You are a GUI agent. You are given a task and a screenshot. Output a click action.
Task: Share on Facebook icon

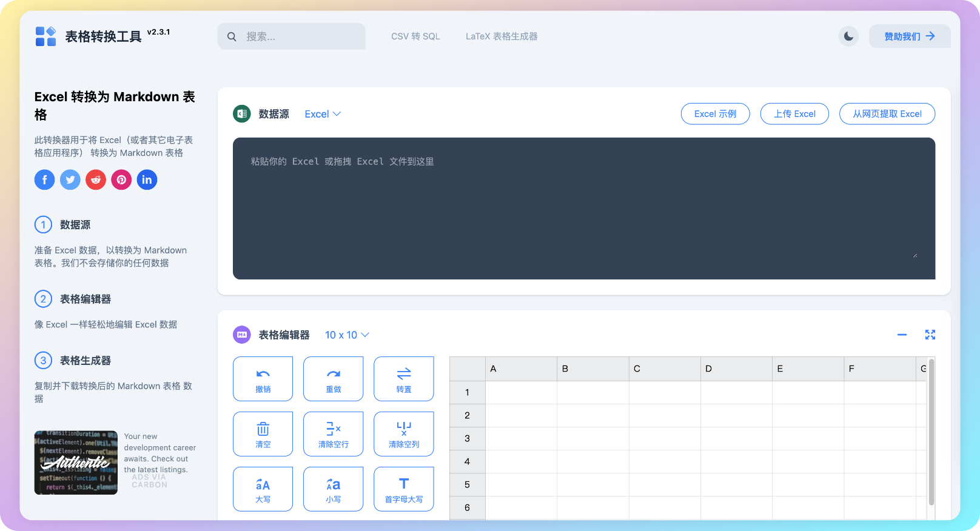(44, 179)
